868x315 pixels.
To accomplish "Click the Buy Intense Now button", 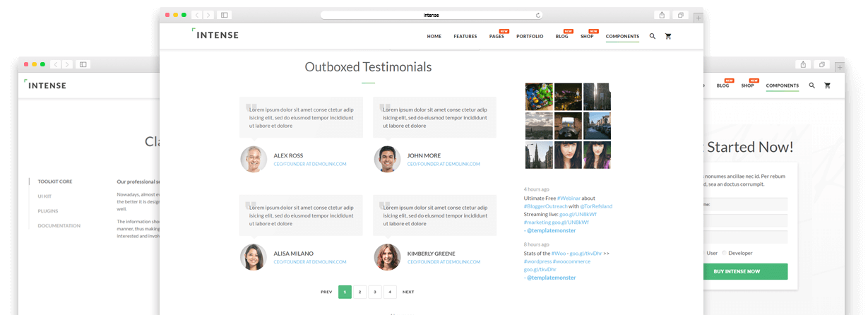I will (x=737, y=271).
